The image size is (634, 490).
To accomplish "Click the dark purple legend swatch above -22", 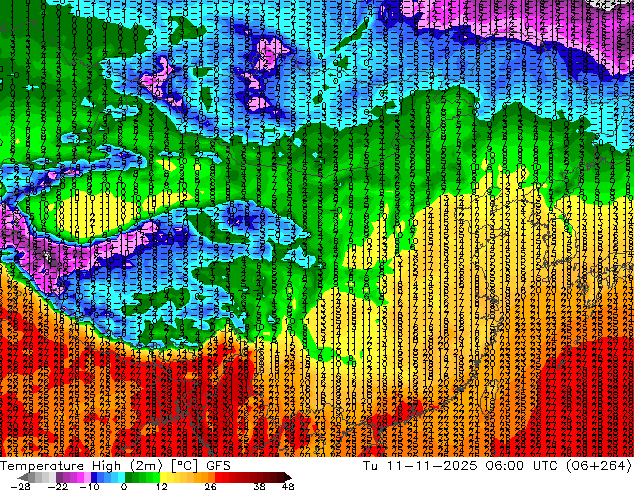I will pos(59,477).
